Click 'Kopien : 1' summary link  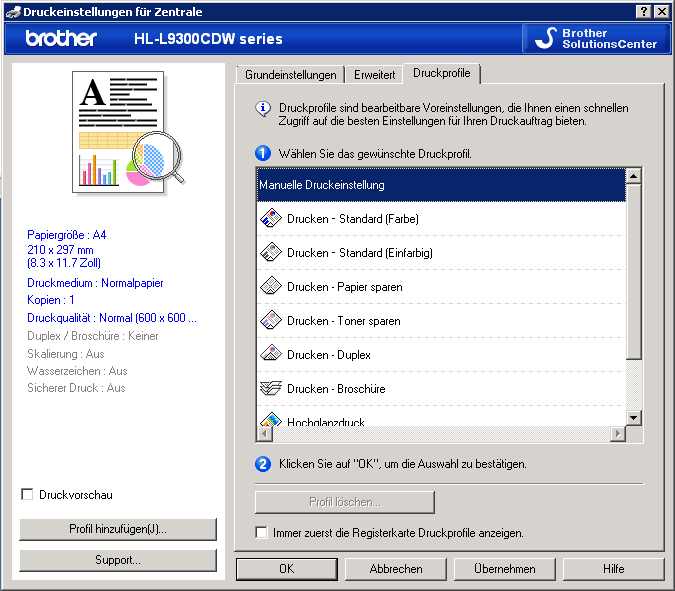[51, 300]
